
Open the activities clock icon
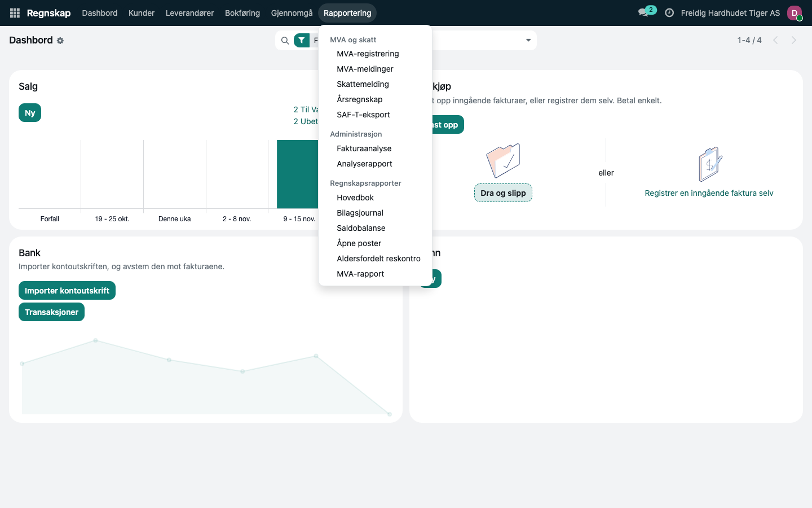(x=669, y=13)
